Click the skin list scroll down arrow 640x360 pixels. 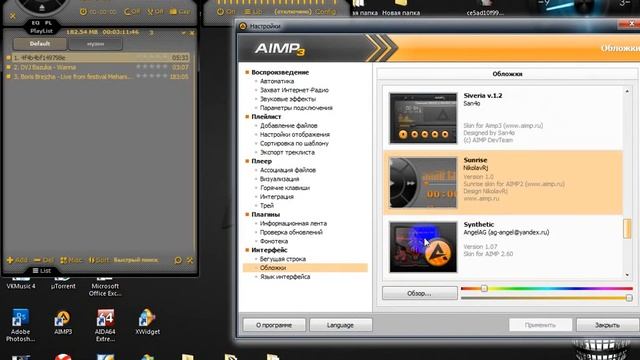click(x=627, y=275)
